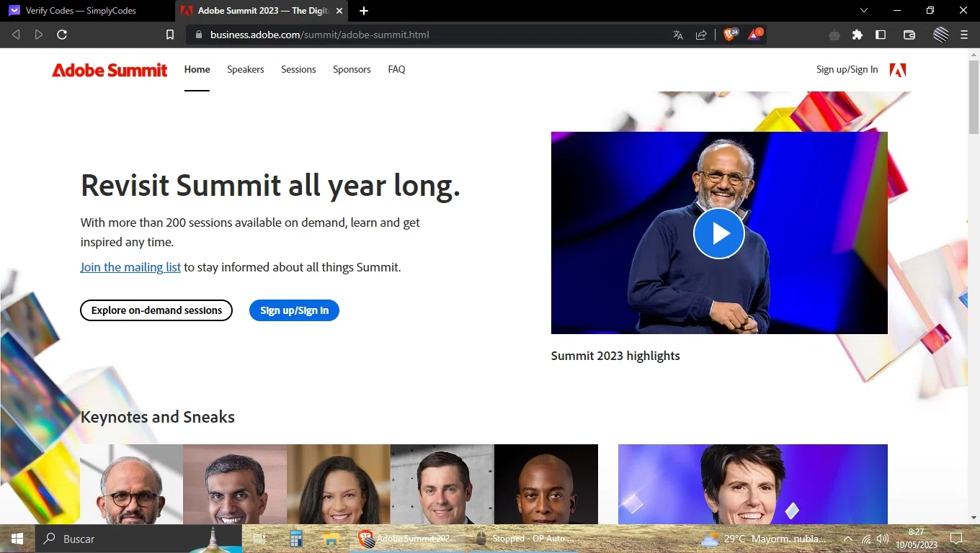980x553 pixels.
Task: Toggle the browser sidebar panel icon
Action: (881, 35)
